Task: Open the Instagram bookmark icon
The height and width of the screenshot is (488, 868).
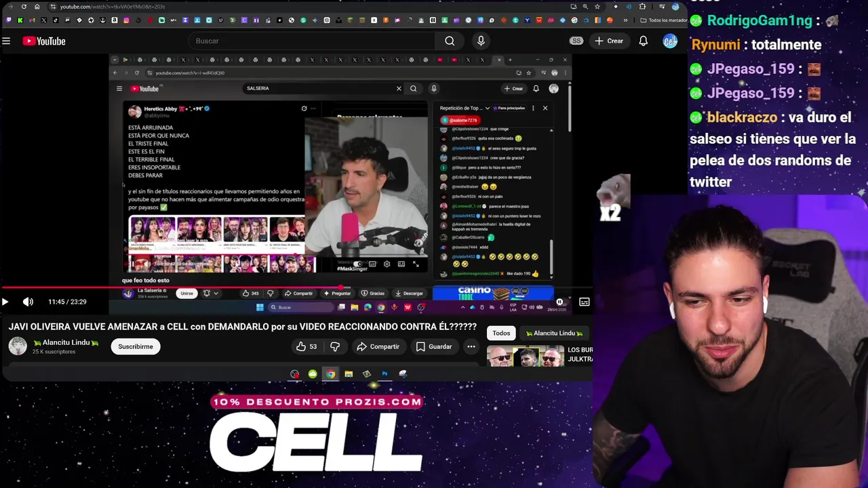Action: click(x=126, y=20)
